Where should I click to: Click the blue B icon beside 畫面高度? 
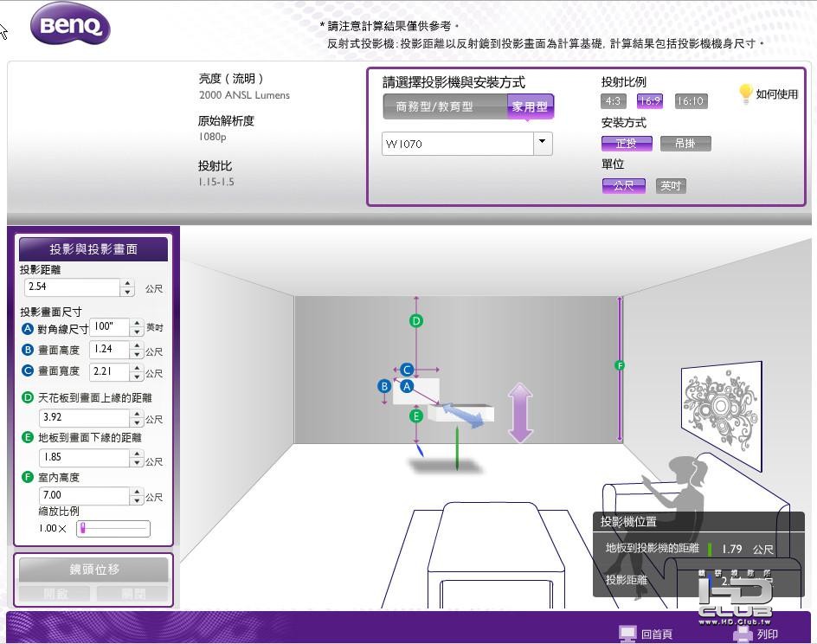[28, 350]
